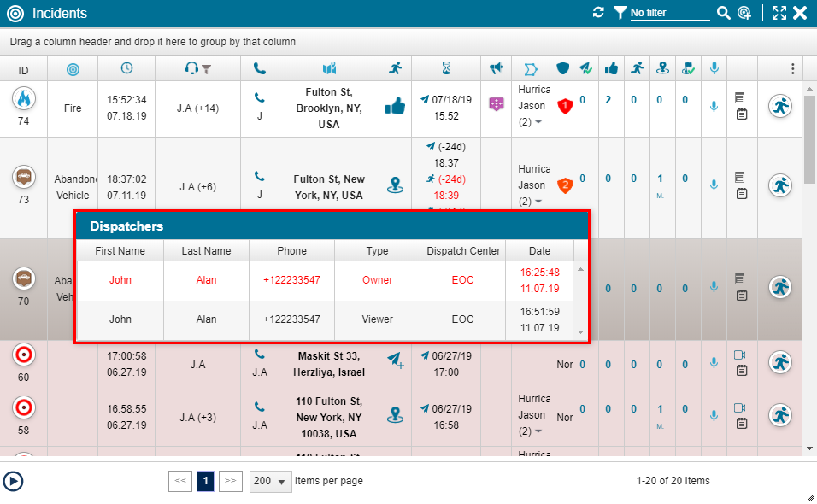Click the play button at bottom left

click(x=15, y=481)
